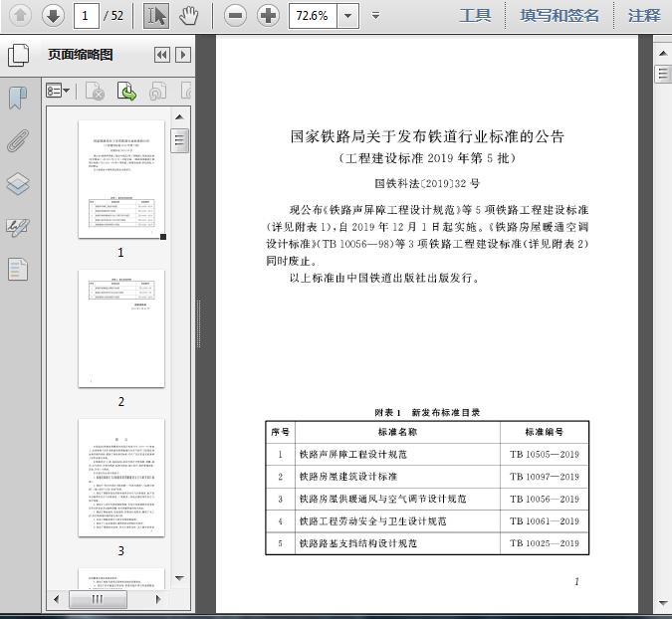672x619 pixels.
Task: Click document scrollbar up arrow
Action: coord(663,54)
